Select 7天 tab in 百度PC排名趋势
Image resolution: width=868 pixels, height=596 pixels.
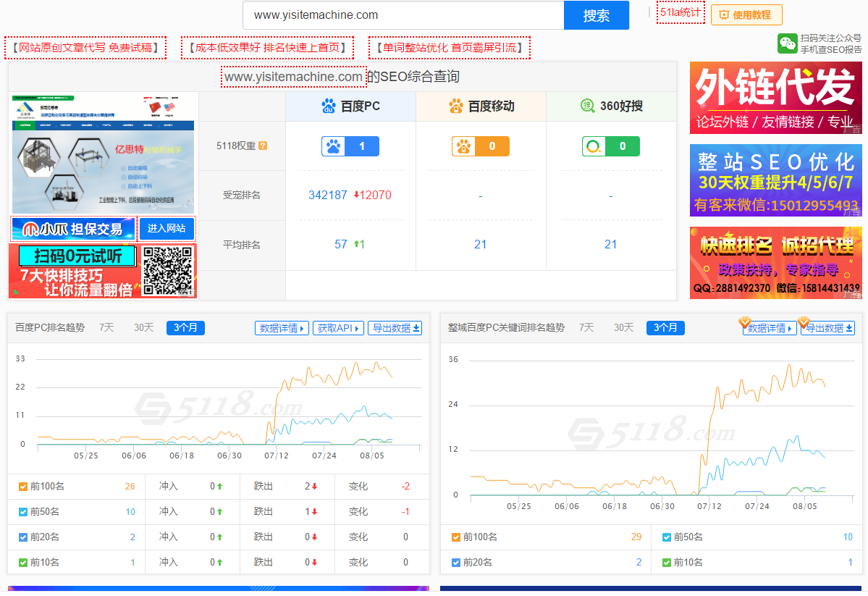[x=106, y=328]
